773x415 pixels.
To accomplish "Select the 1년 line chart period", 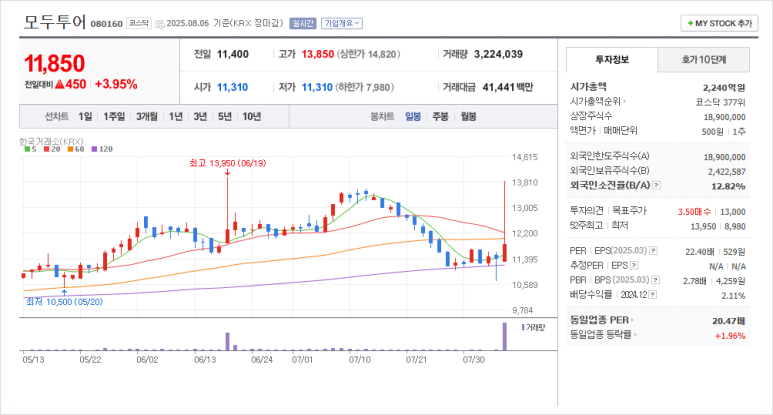I will click(176, 117).
